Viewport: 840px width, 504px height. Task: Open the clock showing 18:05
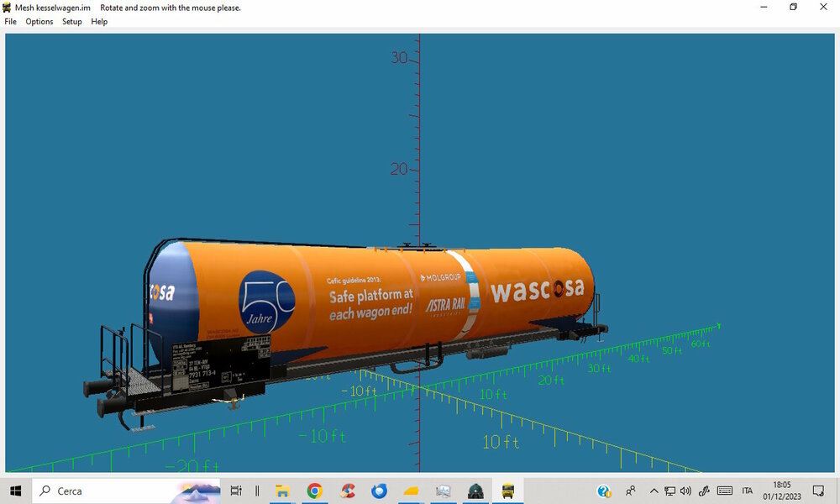tap(781, 491)
